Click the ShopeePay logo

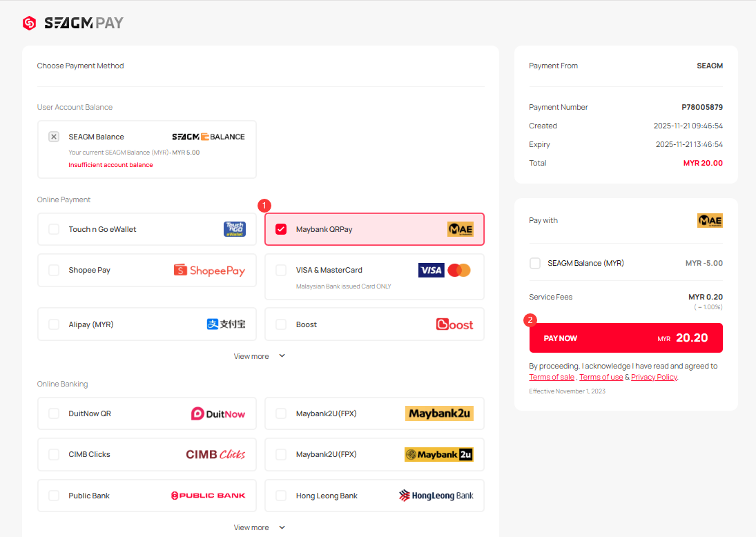tap(209, 271)
